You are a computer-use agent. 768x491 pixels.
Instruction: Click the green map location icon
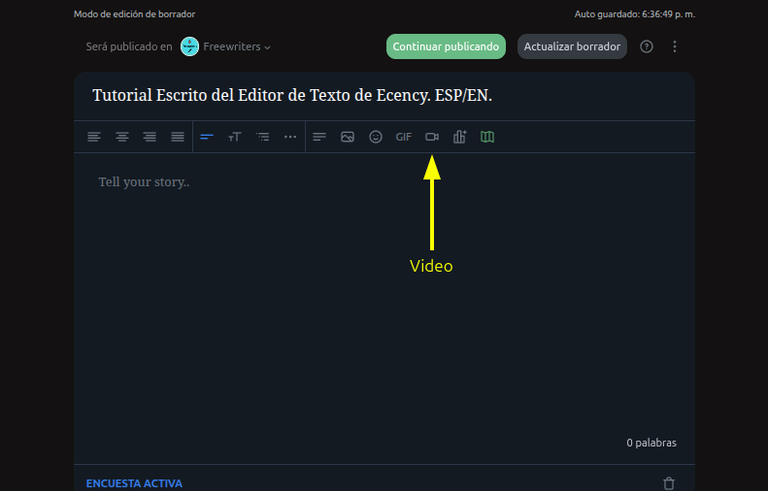coord(487,137)
